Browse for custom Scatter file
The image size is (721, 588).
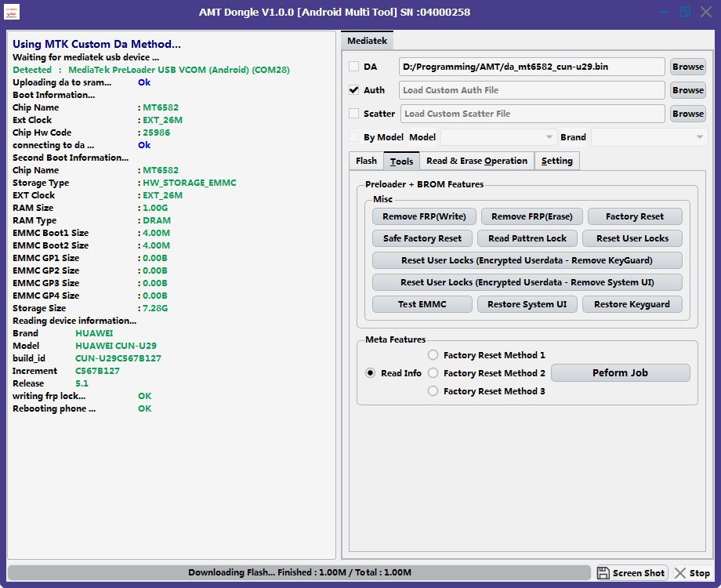tap(687, 114)
